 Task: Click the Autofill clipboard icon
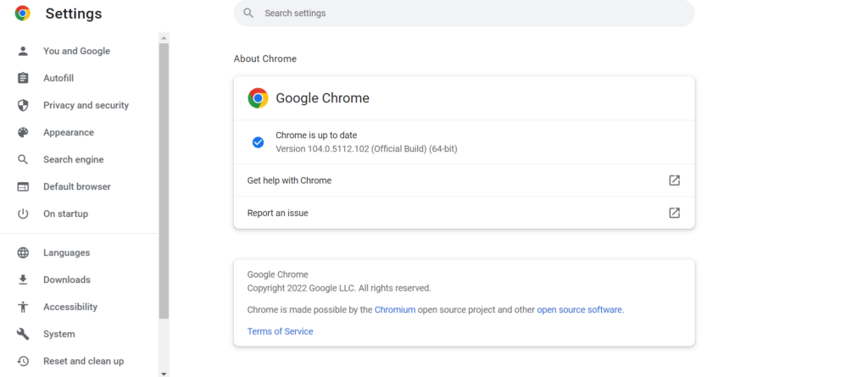point(23,78)
